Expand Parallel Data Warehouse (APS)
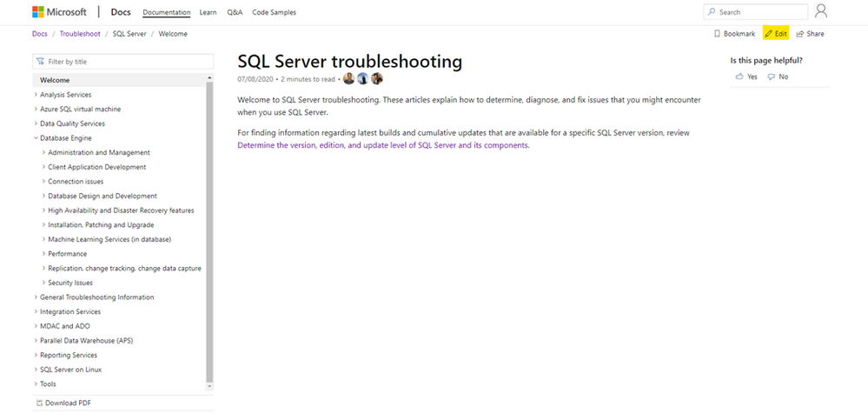The height and width of the screenshot is (414, 868). point(36,340)
